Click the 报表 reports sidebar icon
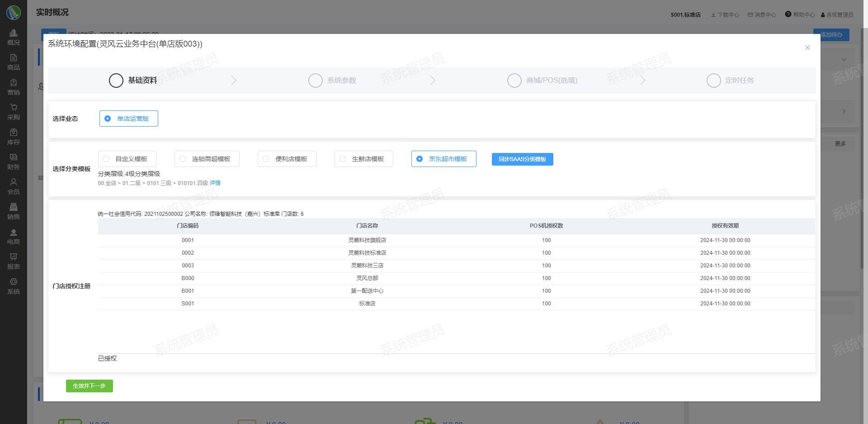The height and width of the screenshot is (424, 868). coord(14,261)
